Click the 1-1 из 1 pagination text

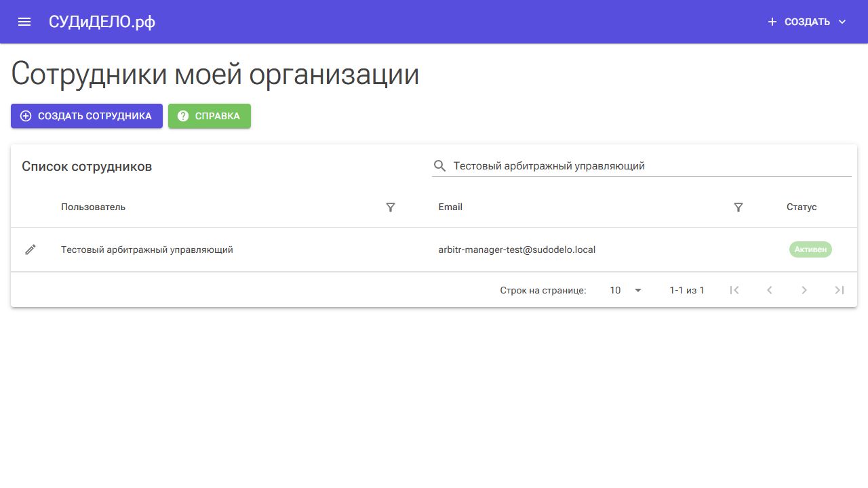pos(687,290)
